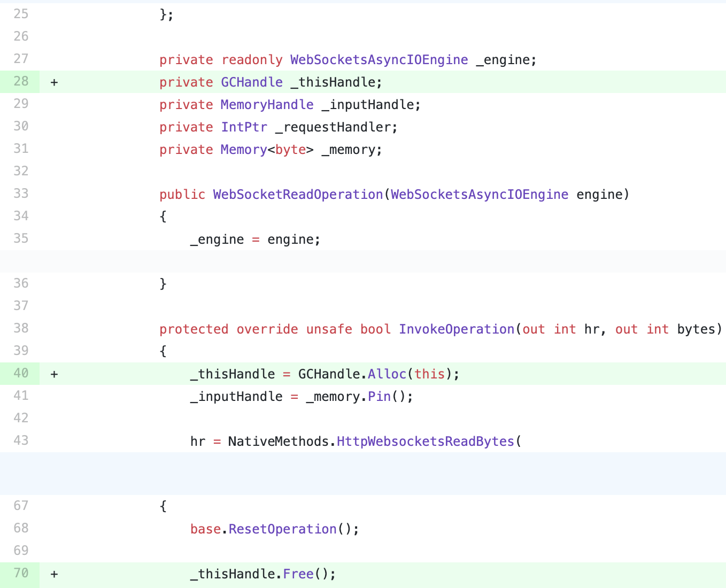Screen dimensions: 726x588
Task: Click line number 33
Action: tap(21, 194)
